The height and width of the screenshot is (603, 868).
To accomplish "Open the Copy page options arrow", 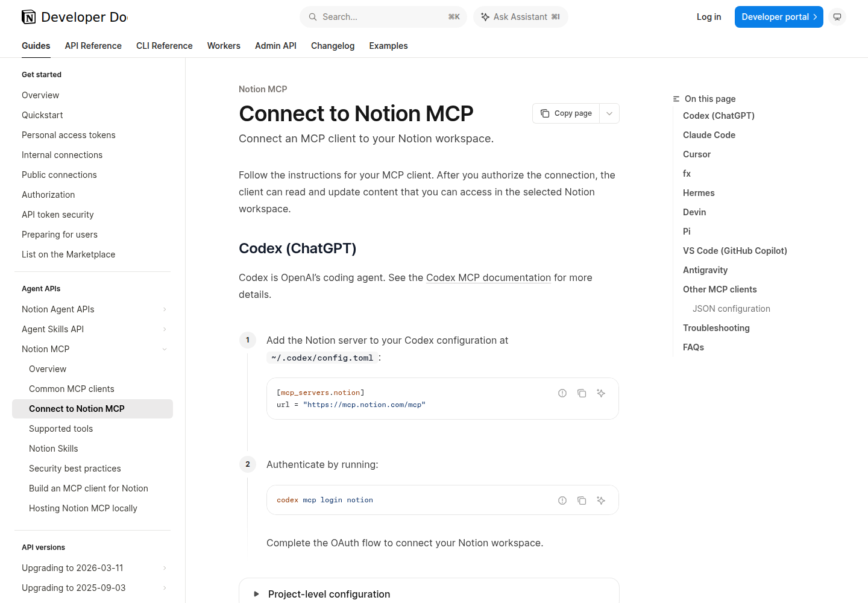I will [609, 113].
